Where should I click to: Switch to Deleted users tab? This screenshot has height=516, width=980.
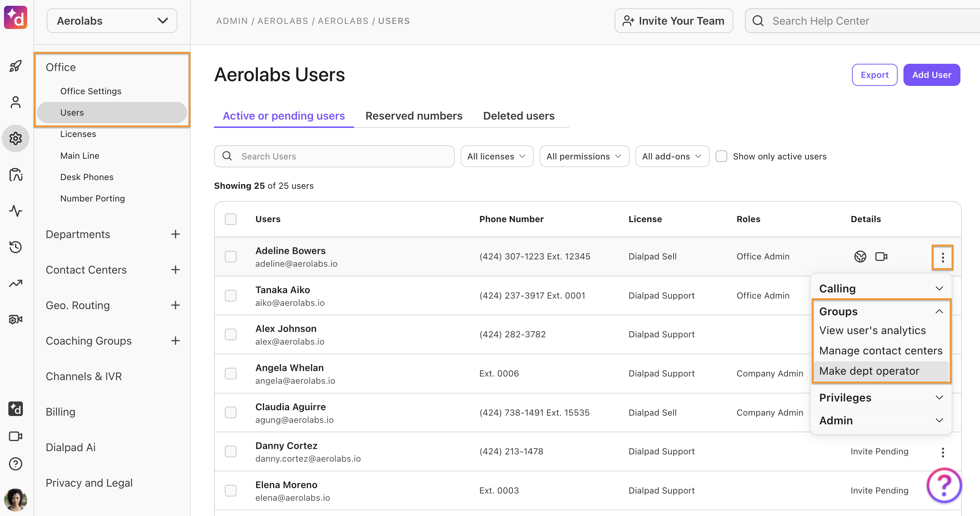click(519, 116)
